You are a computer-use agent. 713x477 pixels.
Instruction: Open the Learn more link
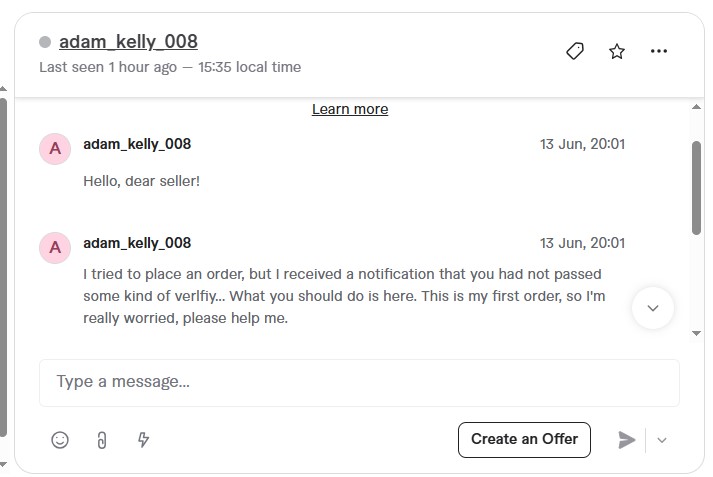pyautogui.click(x=350, y=109)
